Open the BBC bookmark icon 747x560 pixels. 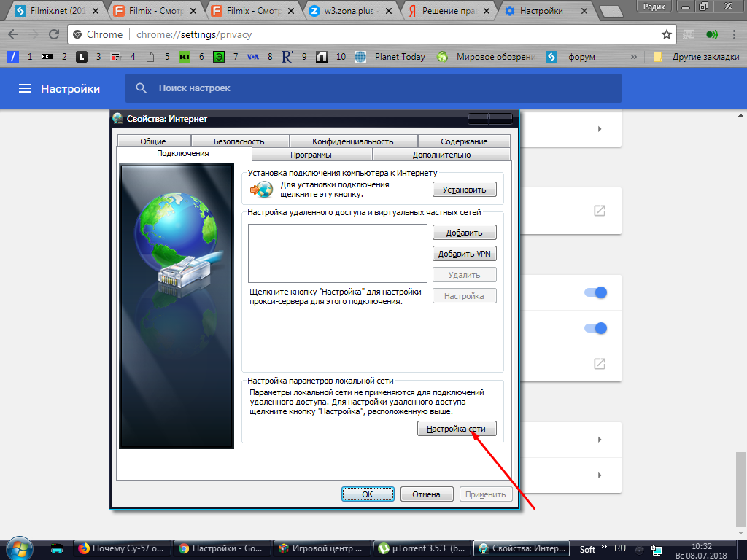(47, 56)
